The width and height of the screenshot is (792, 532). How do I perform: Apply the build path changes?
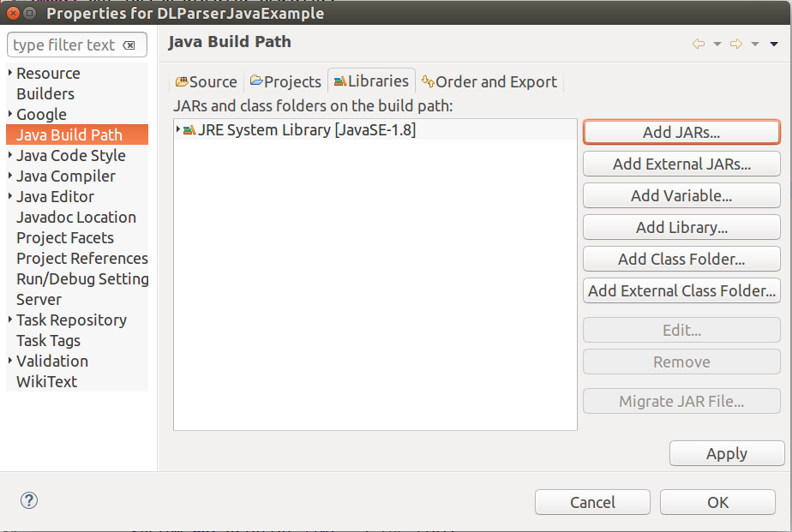pyautogui.click(x=726, y=453)
